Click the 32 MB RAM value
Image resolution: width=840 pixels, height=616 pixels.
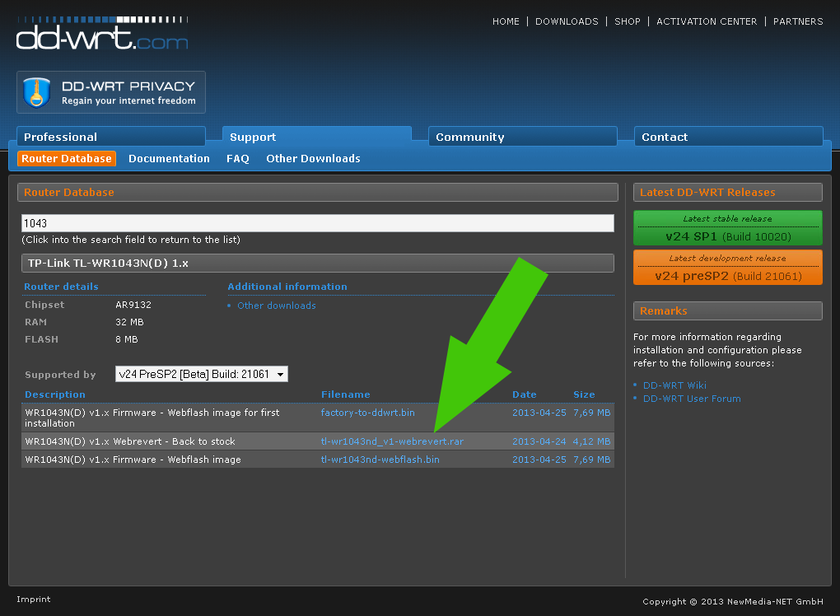pyautogui.click(x=129, y=322)
